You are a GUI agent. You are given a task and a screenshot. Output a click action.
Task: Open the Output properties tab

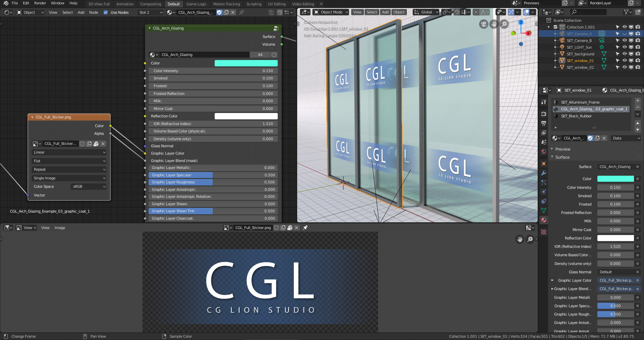(544, 123)
